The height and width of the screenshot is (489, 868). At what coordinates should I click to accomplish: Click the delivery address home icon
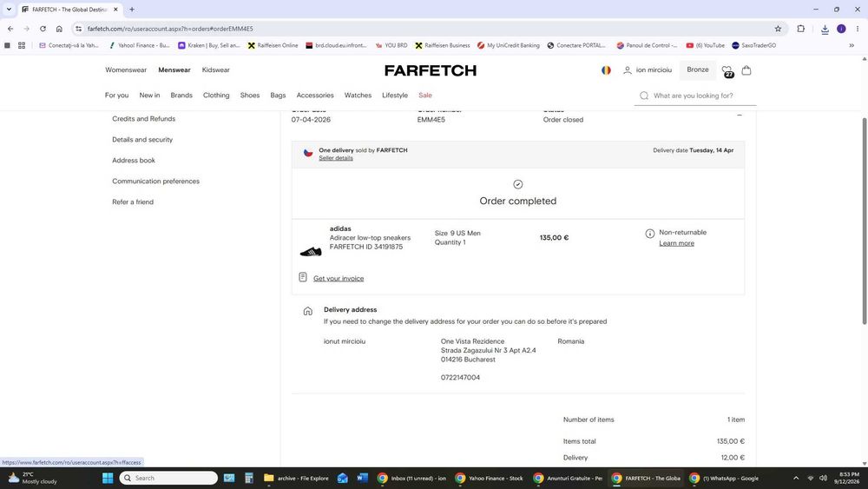tap(308, 311)
